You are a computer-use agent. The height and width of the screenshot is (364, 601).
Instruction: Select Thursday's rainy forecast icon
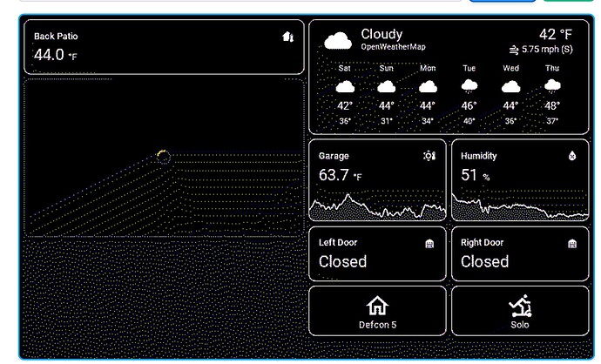click(x=552, y=86)
